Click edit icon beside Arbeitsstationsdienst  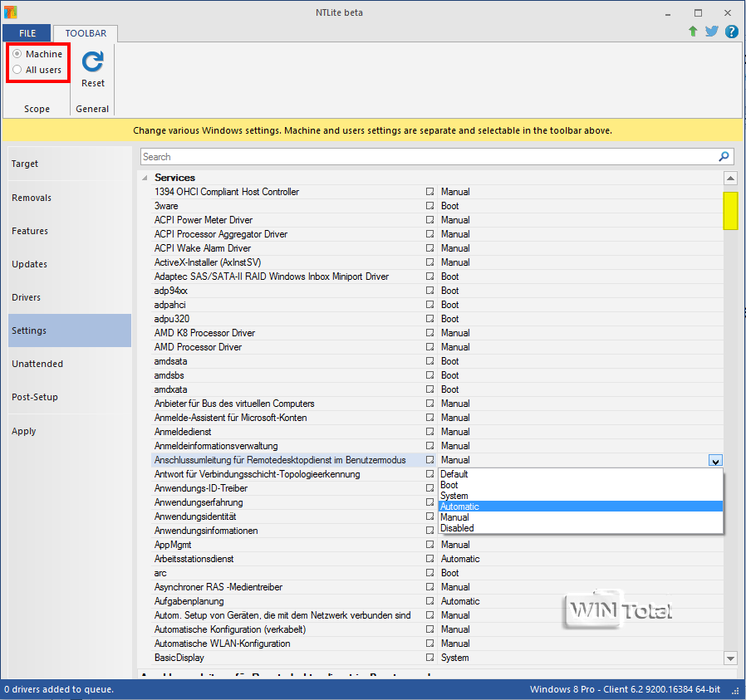coord(429,559)
